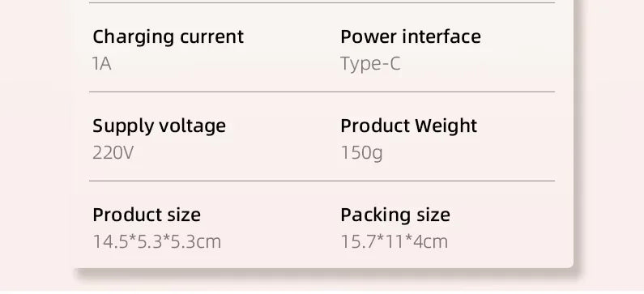644x294 pixels.
Task: Click the word interface in Power interface
Action: click(x=441, y=36)
